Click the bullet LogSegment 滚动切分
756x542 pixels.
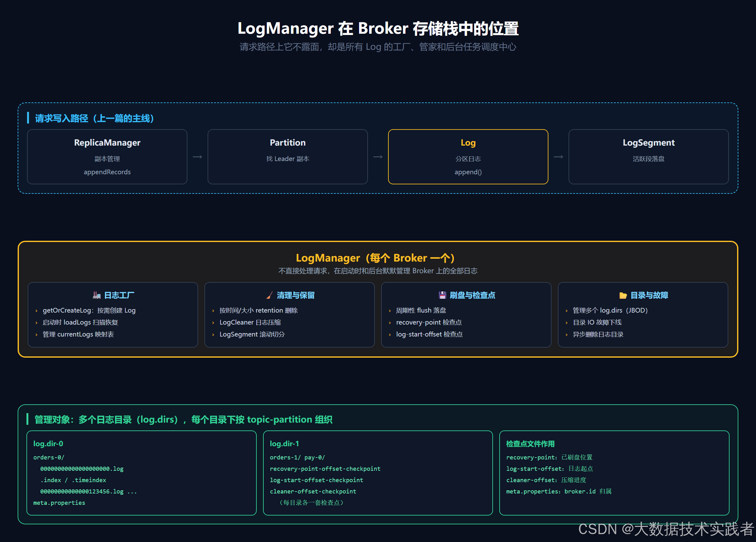(252, 334)
